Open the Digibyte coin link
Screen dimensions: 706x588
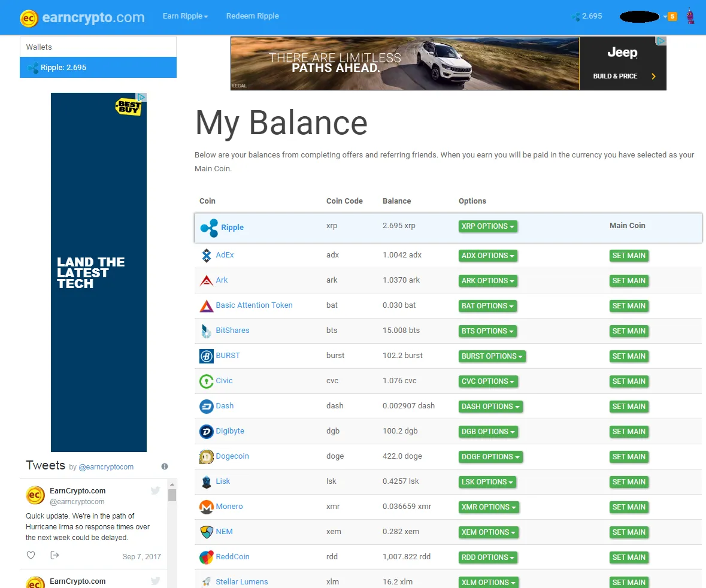pos(229,431)
